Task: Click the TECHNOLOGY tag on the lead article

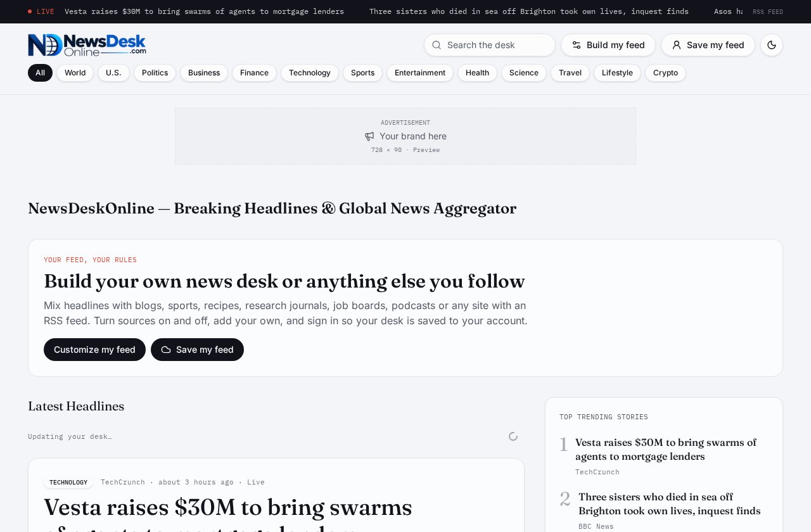Action: pyautogui.click(x=68, y=483)
